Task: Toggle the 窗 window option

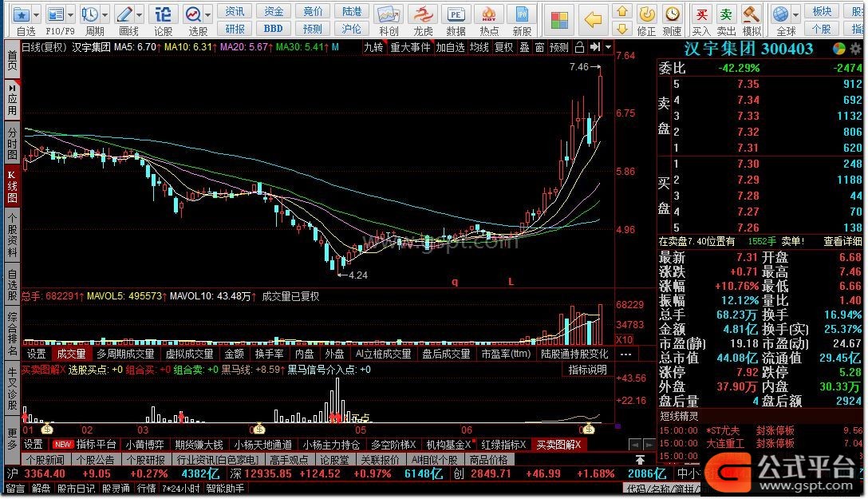Action: (540, 48)
